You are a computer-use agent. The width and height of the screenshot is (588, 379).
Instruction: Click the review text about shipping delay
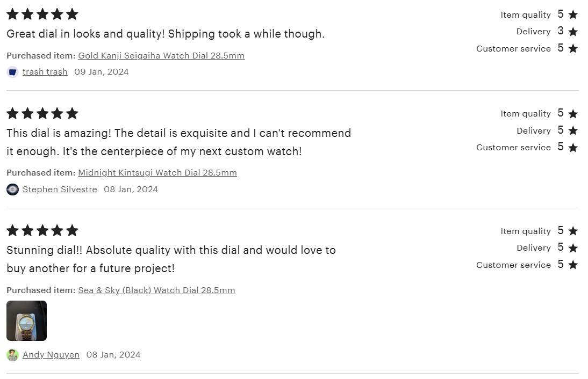point(166,34)
